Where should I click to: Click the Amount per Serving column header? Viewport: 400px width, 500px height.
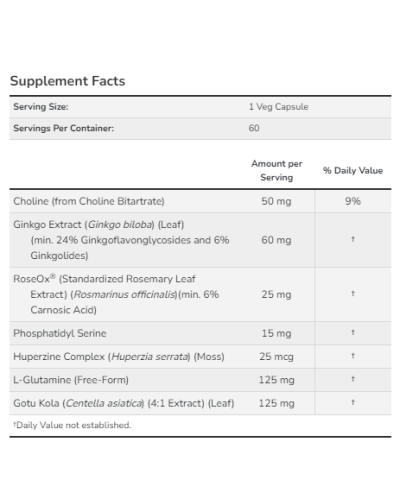point(277,170)
